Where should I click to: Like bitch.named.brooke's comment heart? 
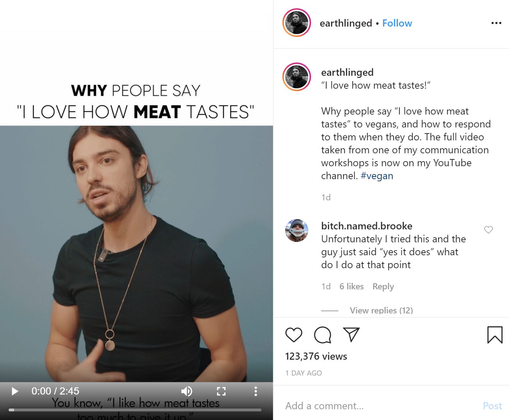pos(488,229)
